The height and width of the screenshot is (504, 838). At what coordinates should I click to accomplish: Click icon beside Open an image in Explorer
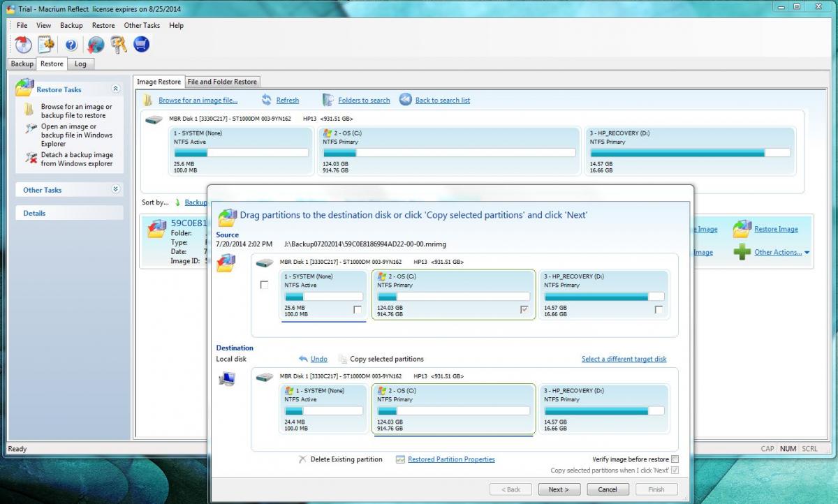(31, 128)
